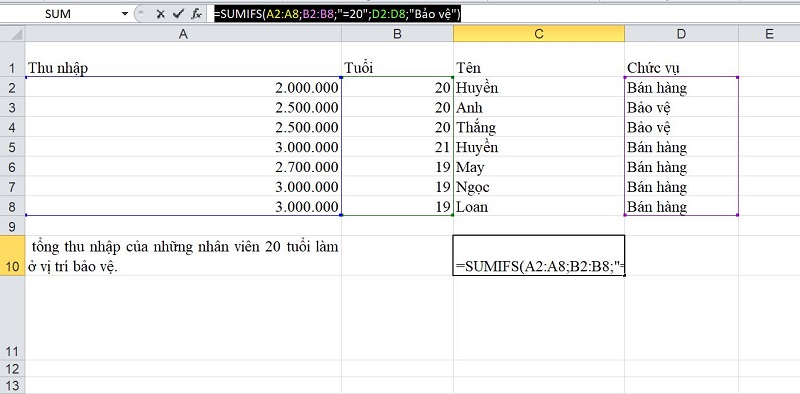The width and height of the screenshot is (800, 394).
Task: Select income cell 3.000.000 in row 7
Action: click(183, 187)
